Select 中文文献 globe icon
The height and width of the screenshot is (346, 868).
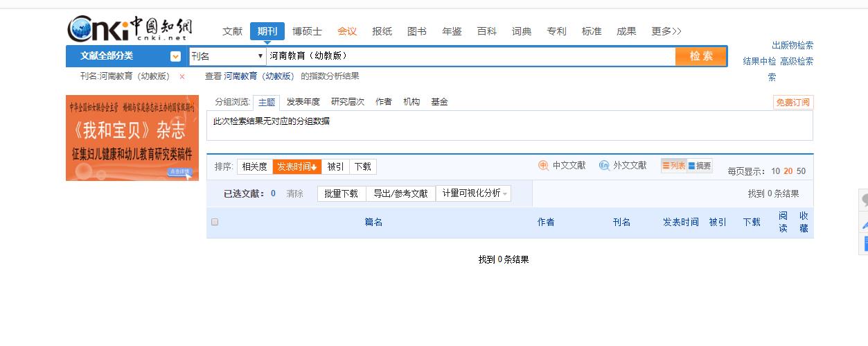pos(544,166)
